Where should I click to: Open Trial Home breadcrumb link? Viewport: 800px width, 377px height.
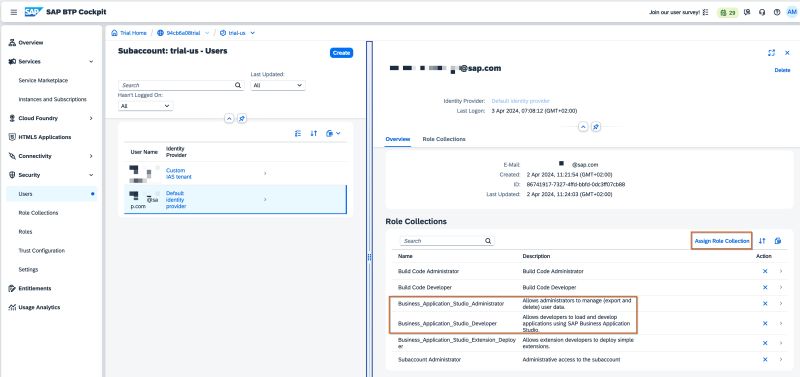[x=133, y=33]
